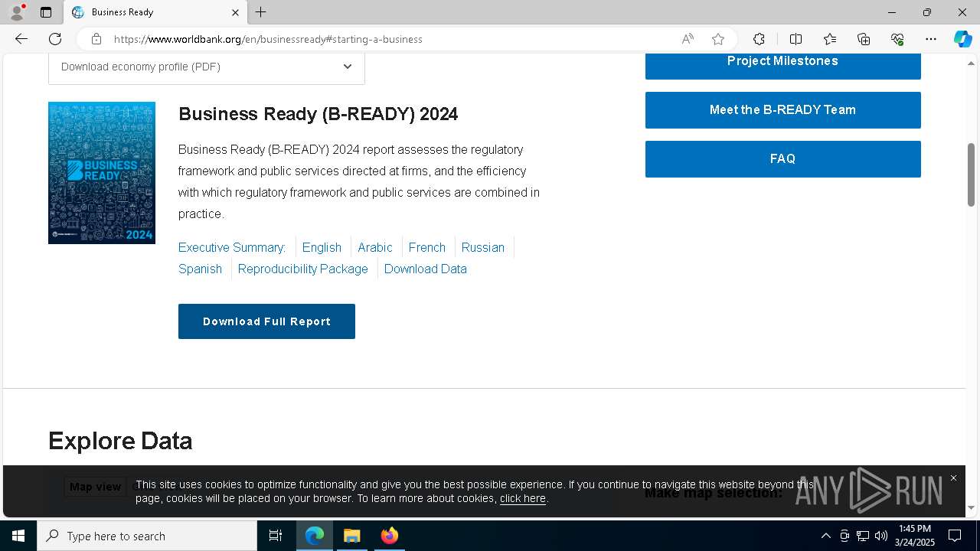Open File Explorer from taskbar
980x551 pixels.
click(x=351, y=536)
